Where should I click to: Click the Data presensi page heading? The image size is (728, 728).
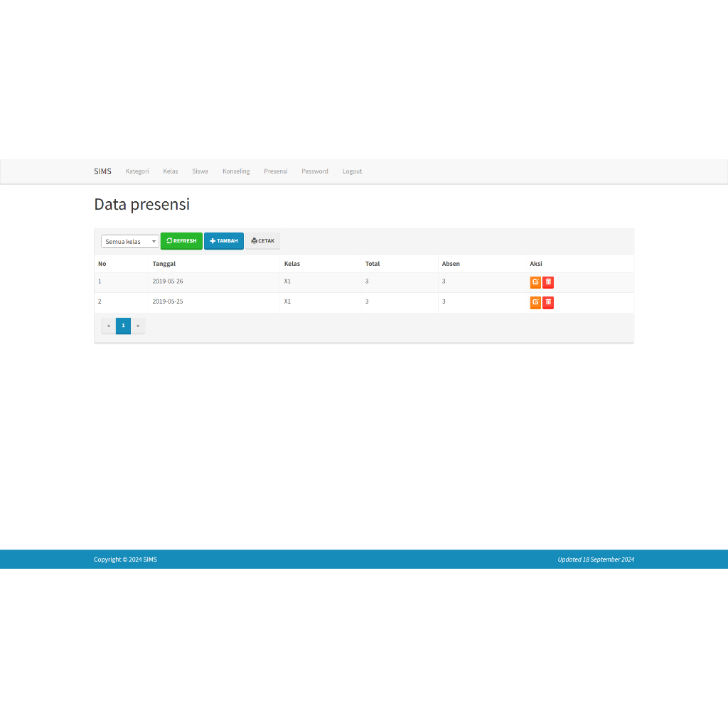tap(142, 204)
